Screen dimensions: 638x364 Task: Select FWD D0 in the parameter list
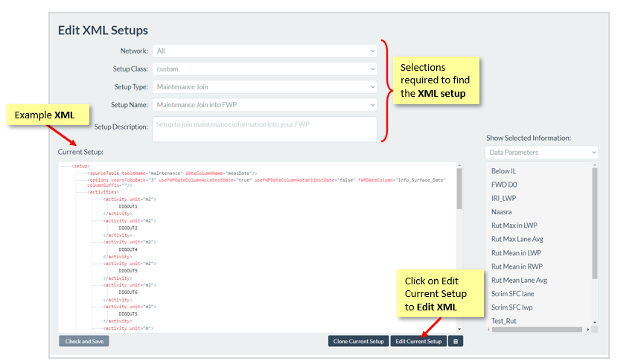pyautogui.click(x=504, y=185)
